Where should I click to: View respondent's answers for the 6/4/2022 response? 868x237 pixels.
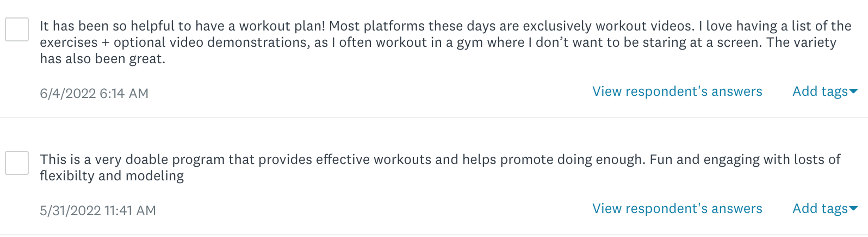[677, 92]
